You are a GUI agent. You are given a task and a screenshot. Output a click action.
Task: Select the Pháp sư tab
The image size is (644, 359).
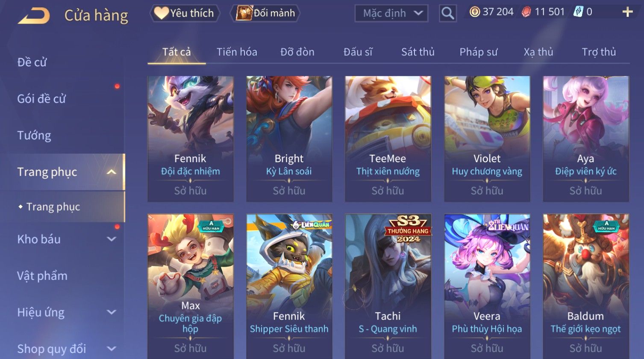coord(478,52)
